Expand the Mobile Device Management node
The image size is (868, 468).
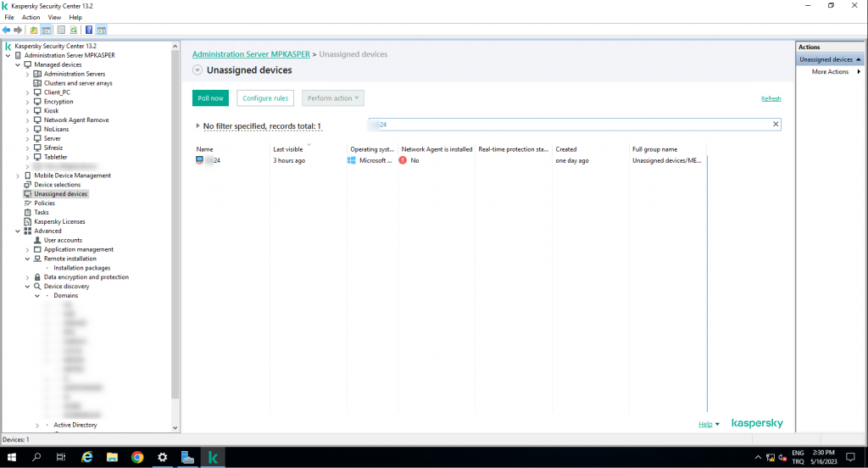tap(19, 175)
